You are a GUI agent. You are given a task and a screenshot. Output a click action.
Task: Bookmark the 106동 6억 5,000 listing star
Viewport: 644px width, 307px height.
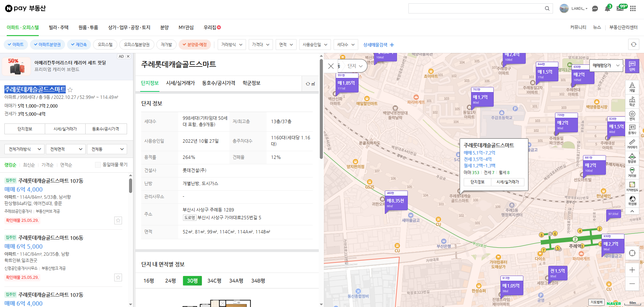pyautogui.click(x=118, y=277)
